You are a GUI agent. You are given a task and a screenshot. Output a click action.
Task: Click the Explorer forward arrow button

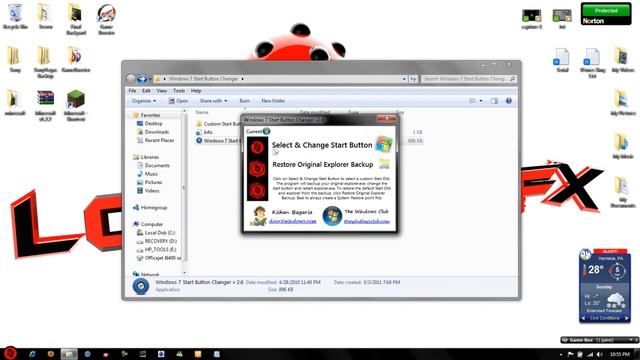[142, 79]
